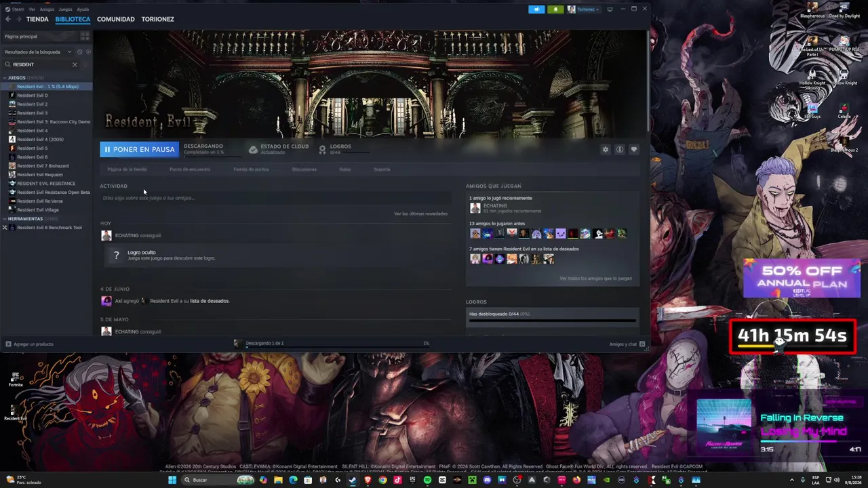Open the TIENDA tab
868x488 pixels.
point(37,19)
